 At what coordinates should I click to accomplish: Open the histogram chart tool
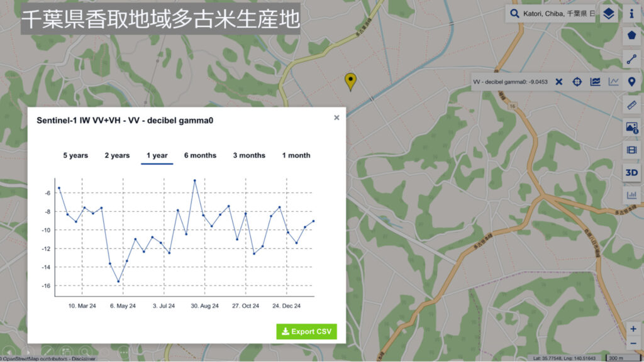click(x=632, y=195)
